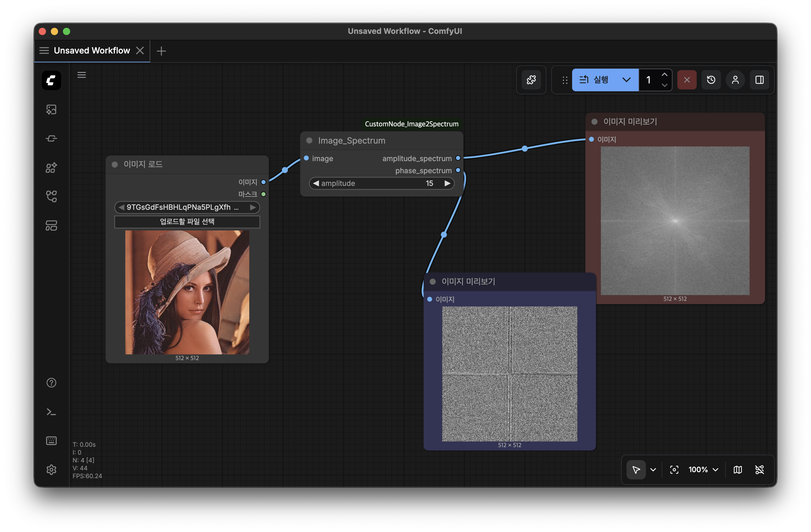This screenshot has width=811, height=532.
Task: Decrease the batch count stepper
Action: point(664,85)
